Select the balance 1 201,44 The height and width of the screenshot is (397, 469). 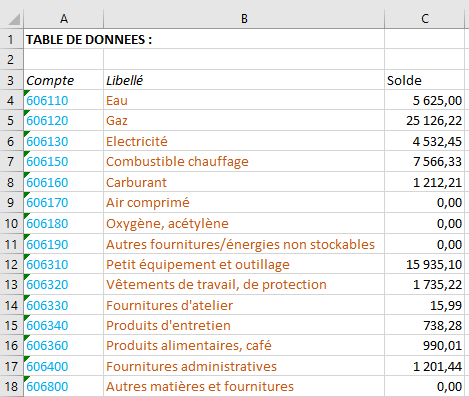(x=424, y=366)
